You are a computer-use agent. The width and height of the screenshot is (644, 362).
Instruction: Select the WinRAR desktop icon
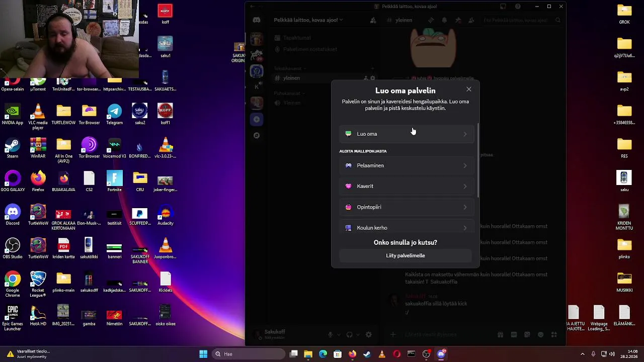pos(38,148)
